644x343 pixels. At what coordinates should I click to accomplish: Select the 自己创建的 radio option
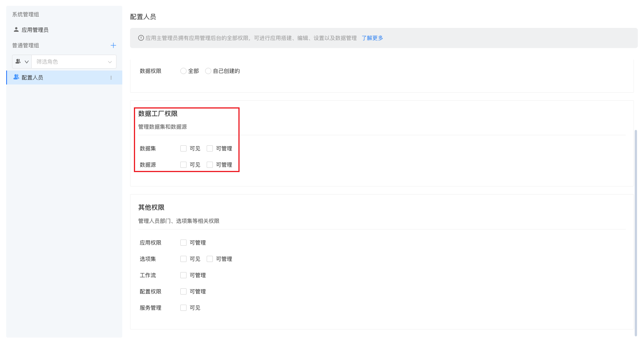coord(208,71)
